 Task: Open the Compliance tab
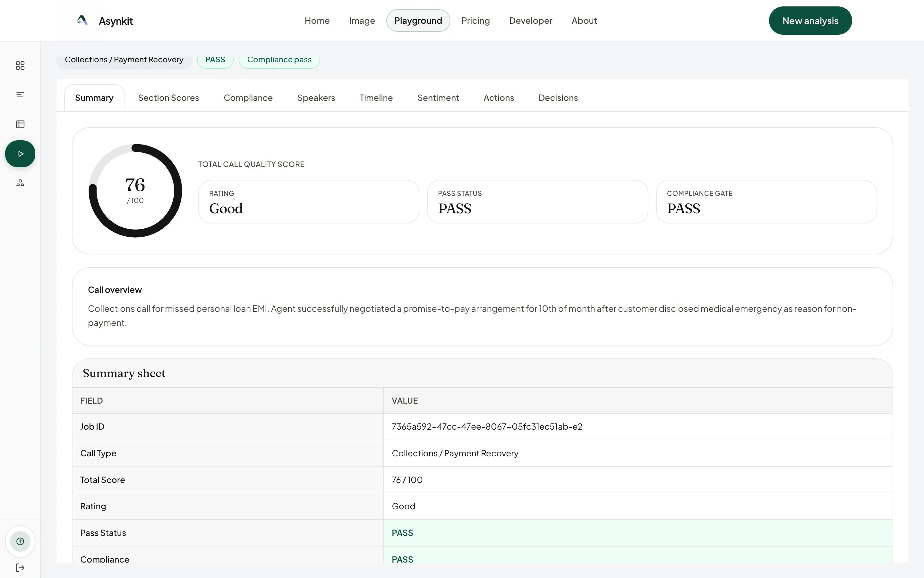pos(248,98)
